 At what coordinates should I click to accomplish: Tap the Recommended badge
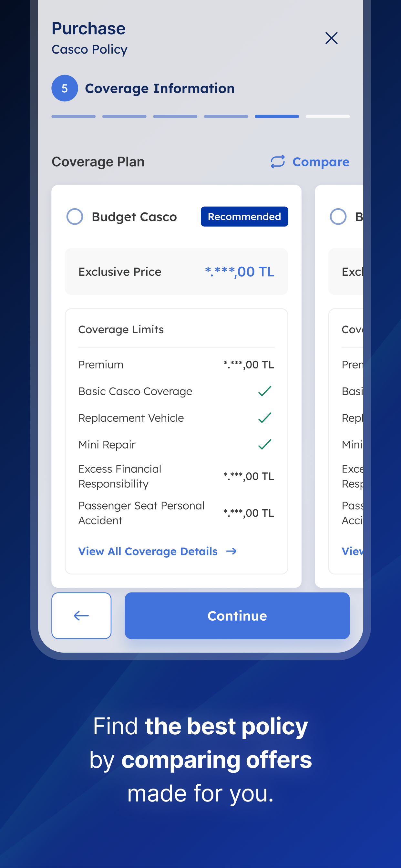244,217
